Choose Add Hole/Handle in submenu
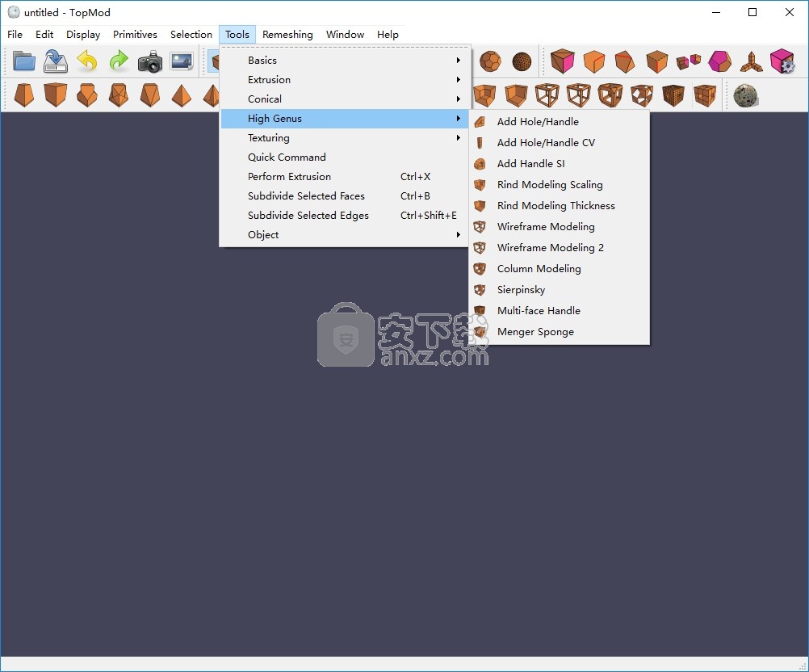809x672 pixels. pyautogui.click(x=560, y=122)
